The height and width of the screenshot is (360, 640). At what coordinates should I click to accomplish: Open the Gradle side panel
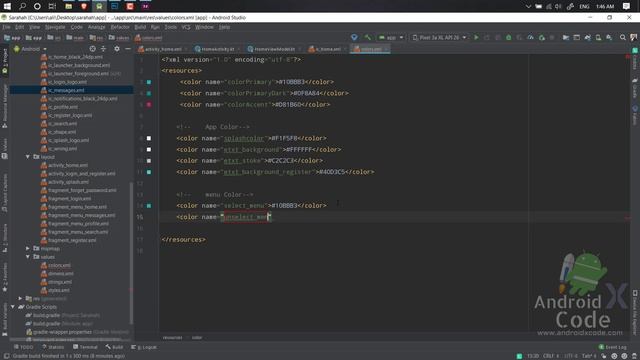pos(635,88)
